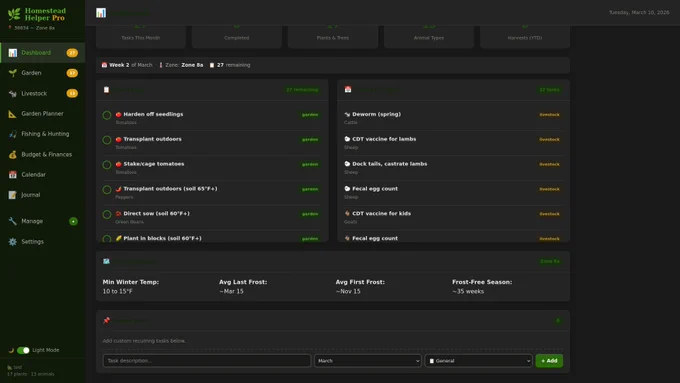The width and height of the screenshot is (680, 383).
Task: Click the Zone 8a badge in zone panel
Action: (x=549, y=261)
